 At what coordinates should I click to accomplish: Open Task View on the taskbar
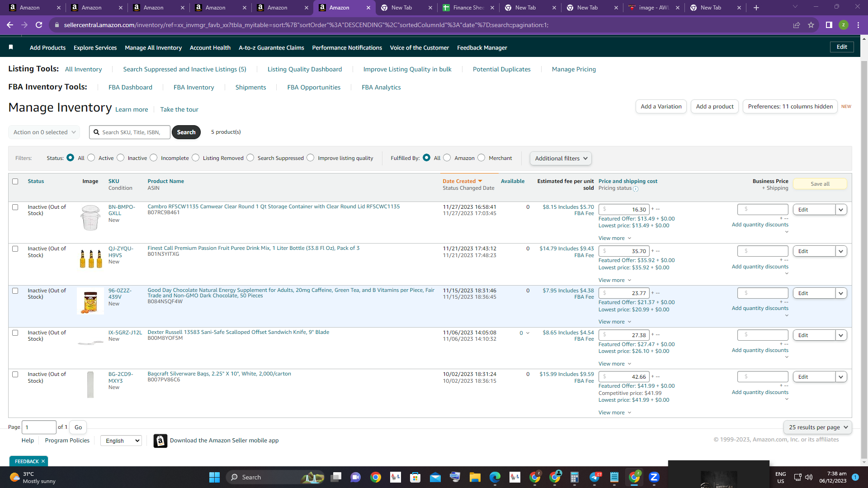pyautogui.click(x=336, y=477)
